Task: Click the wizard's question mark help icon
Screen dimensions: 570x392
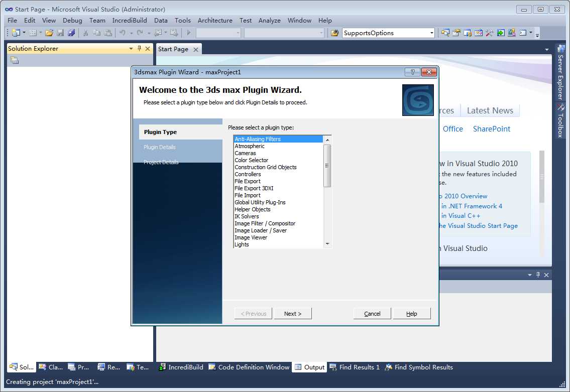Action: point(412,72)
